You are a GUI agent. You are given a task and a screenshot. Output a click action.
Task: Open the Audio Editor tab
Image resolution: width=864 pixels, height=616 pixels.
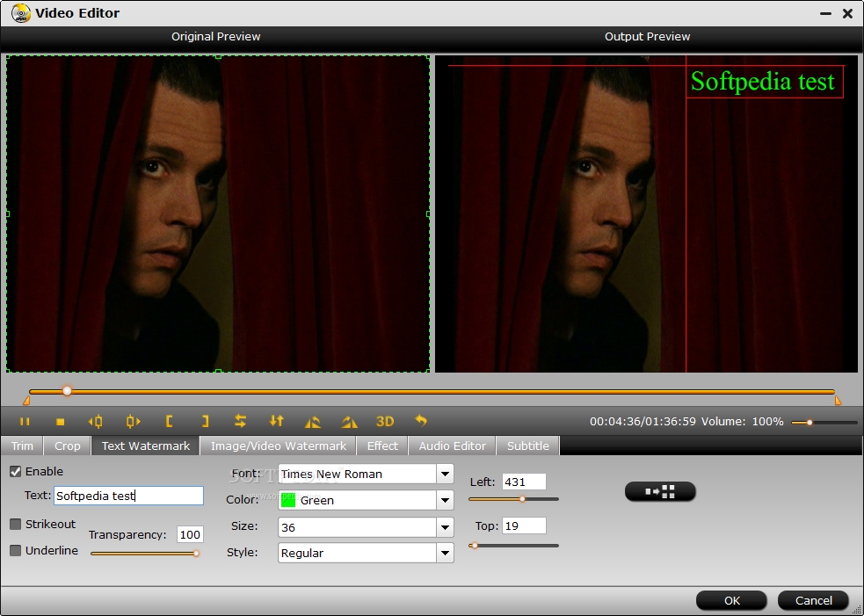point(453,446)
